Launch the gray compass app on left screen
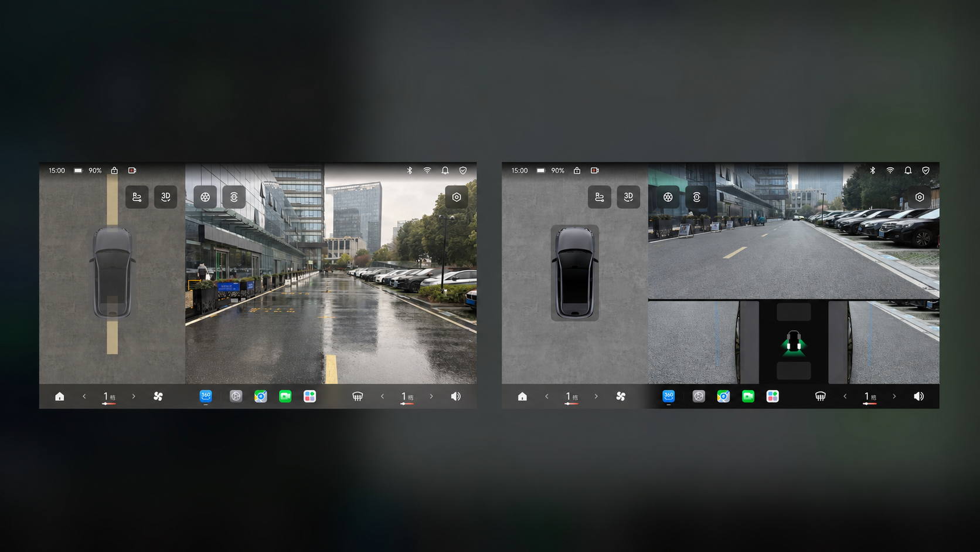Screen dimensions: 980x552 coord(236,397)
